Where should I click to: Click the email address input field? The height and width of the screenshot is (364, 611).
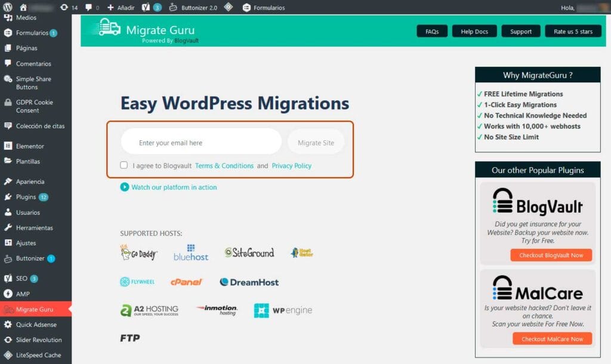pyautogui.click(x=201, y=142)
